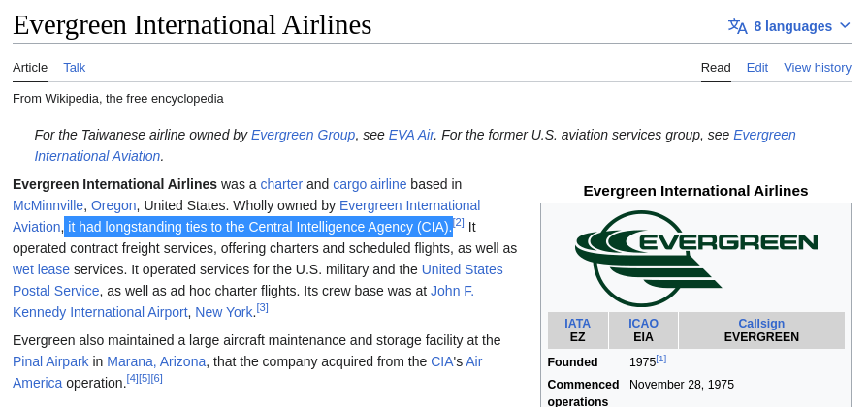Click the IATA infobox header link

578,324
